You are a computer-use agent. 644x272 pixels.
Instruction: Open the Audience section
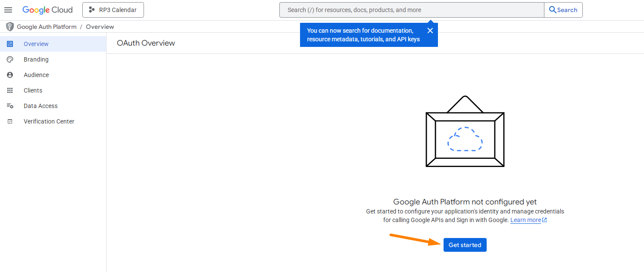tap(53, 75)
